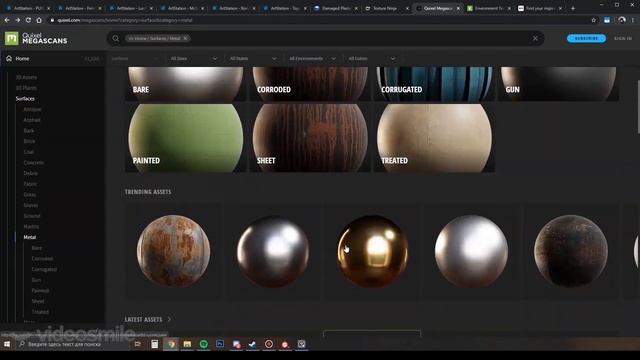Open the Treated metal category tile
640x360 pixels.
(434, 138)
